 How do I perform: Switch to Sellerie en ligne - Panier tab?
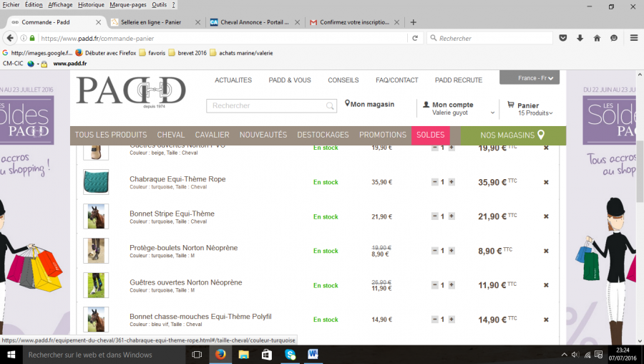151,22
